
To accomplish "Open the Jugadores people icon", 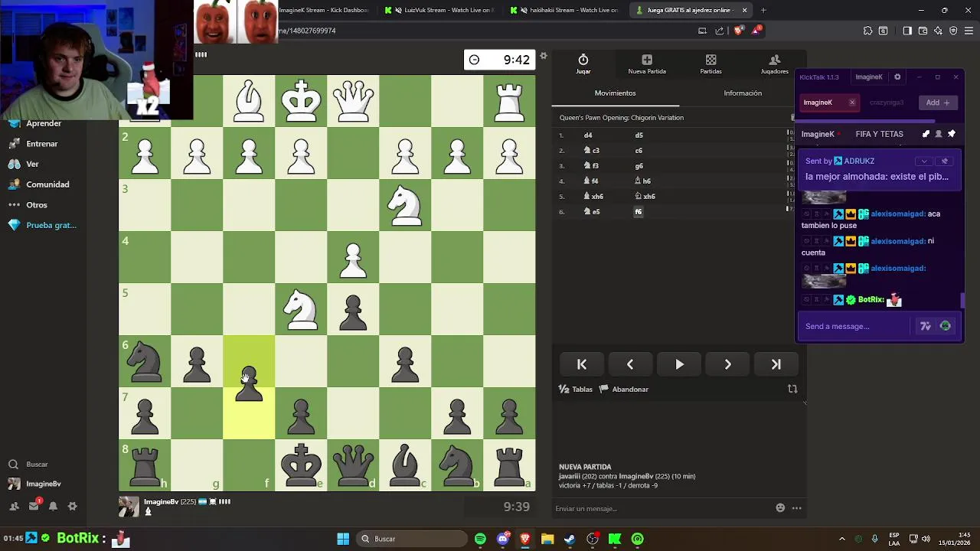I will (774, 60).
